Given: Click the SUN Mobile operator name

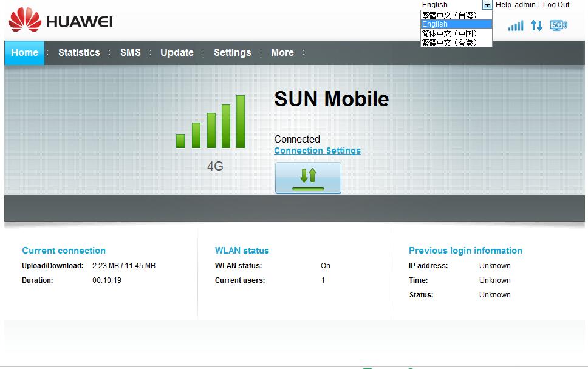Looking at the screenshot, I should (332, 99).
